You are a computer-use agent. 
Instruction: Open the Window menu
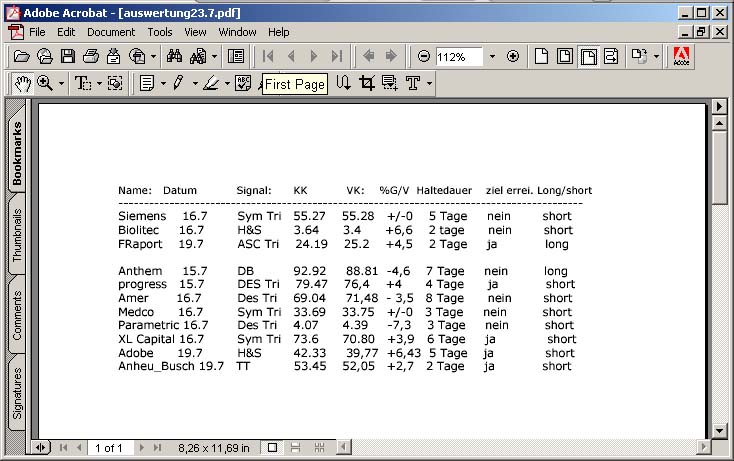237,32
